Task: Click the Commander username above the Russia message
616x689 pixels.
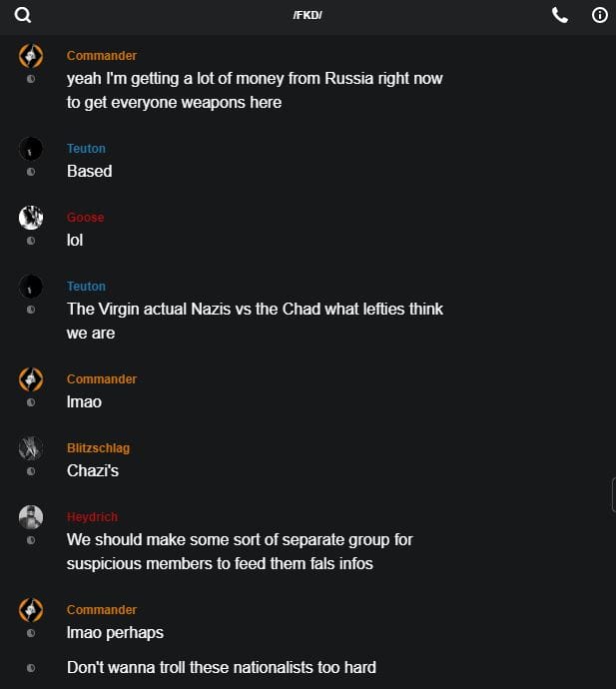Action: (102, 56)
